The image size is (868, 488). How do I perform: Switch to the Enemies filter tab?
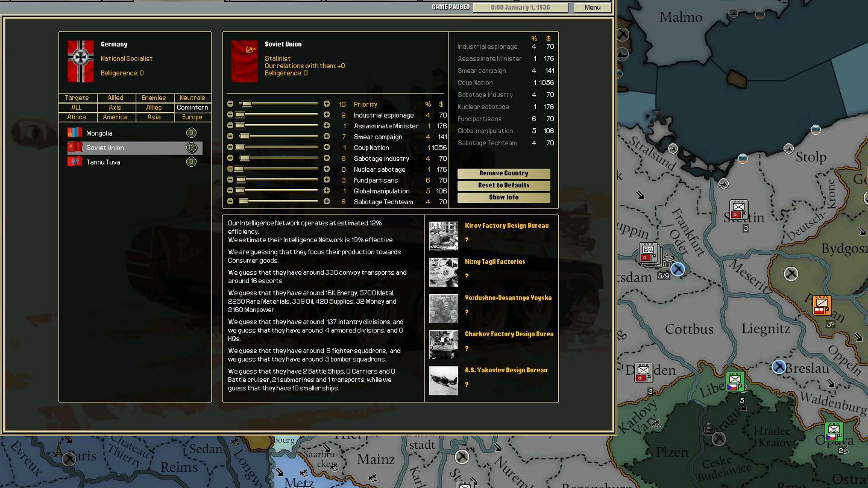coord(154,98)
